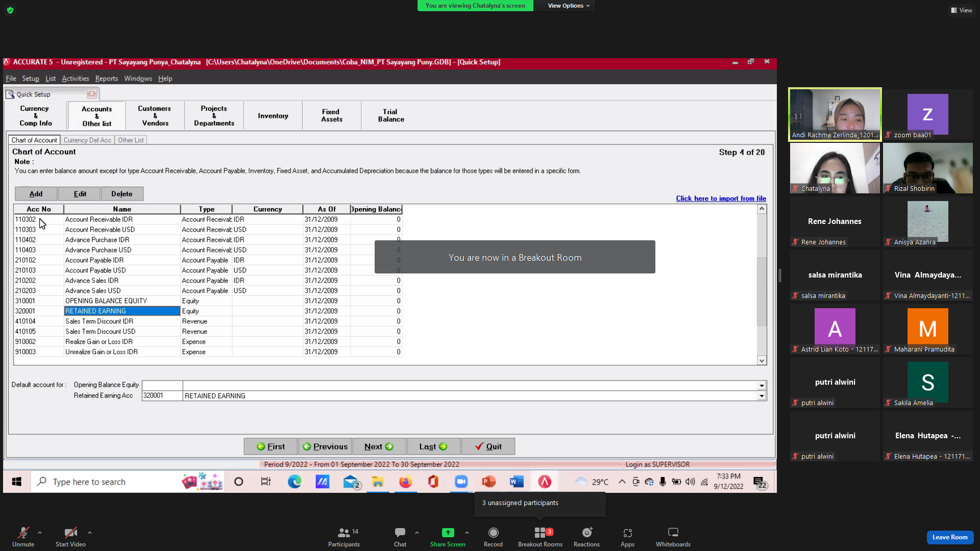Screen dimensions: 980x551
Task: Click the Leave Room button
Action: coord(950,537)
